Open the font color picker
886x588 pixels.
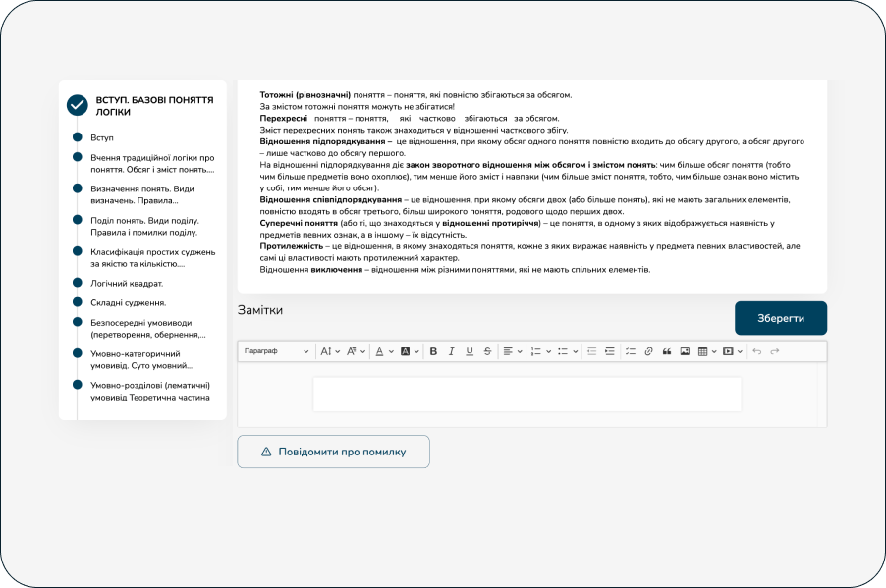pos(383,351)
